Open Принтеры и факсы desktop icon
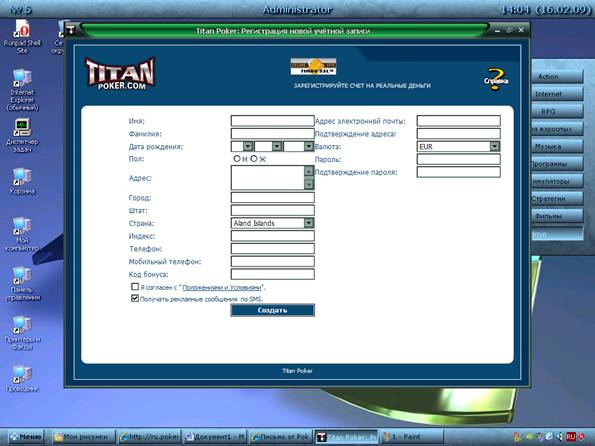 22,333
